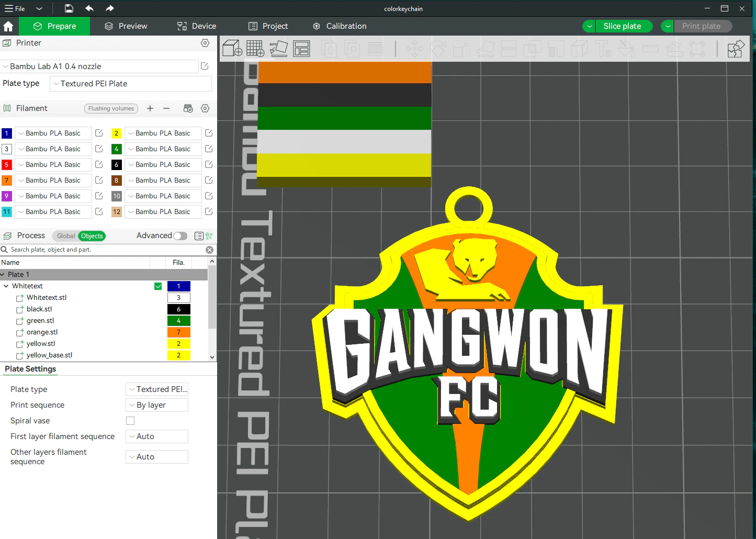Select the yellow_base.stl part

(x=50, y=355)
